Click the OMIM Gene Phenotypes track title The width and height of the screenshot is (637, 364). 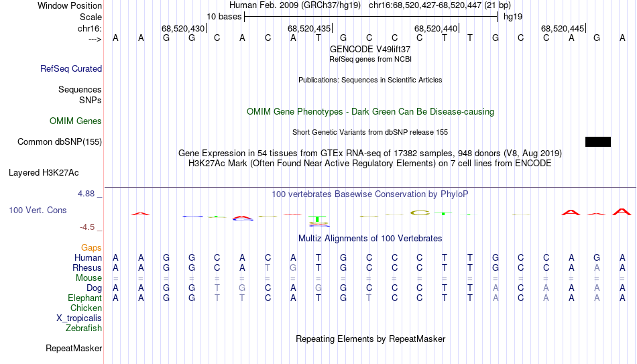tap(370, 112)
